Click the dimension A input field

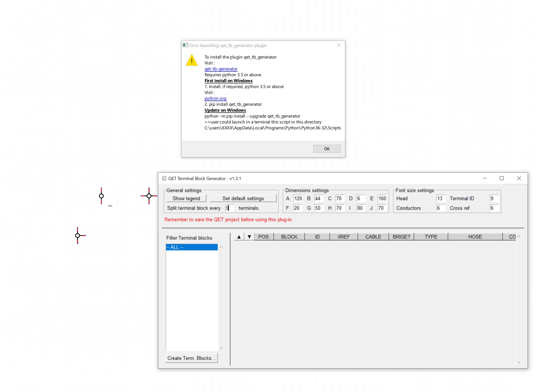click(298, 198)
